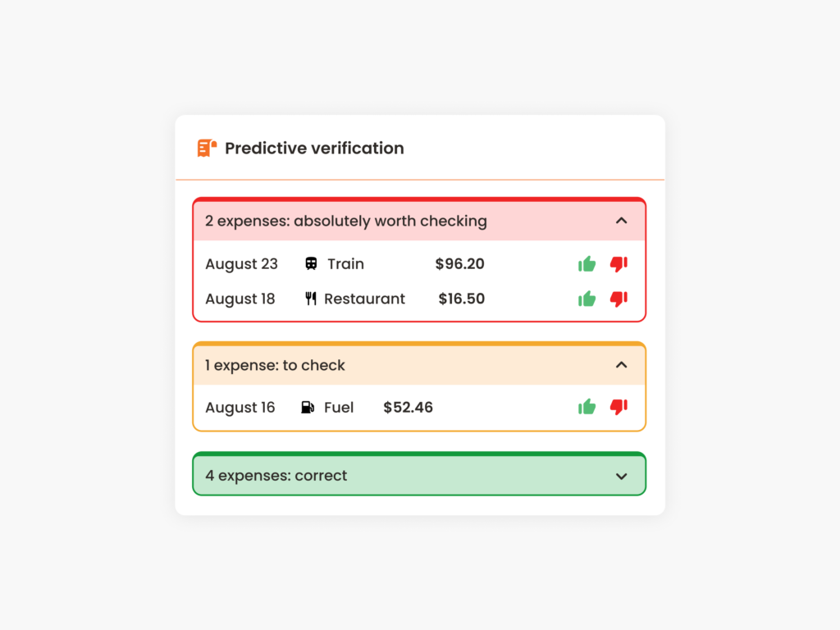The image size is (840, 630).
Task: Click the restaurant icon on the August 18 expense
Action: (312, 299)
